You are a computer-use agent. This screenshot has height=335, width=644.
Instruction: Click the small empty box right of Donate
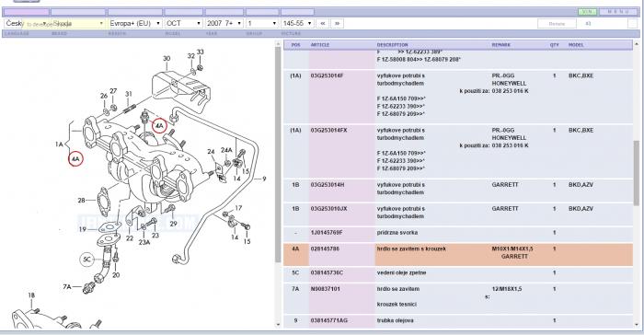coord(633,24)
